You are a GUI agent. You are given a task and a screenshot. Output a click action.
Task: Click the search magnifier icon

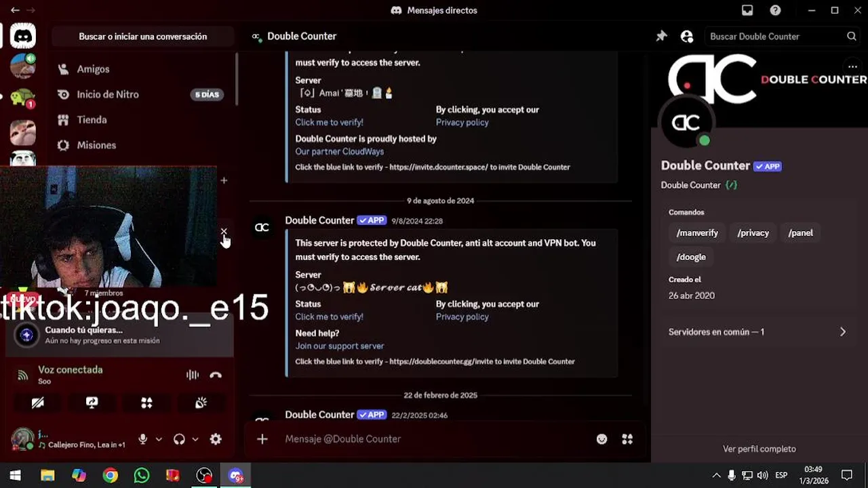click(x=852, y=37)
